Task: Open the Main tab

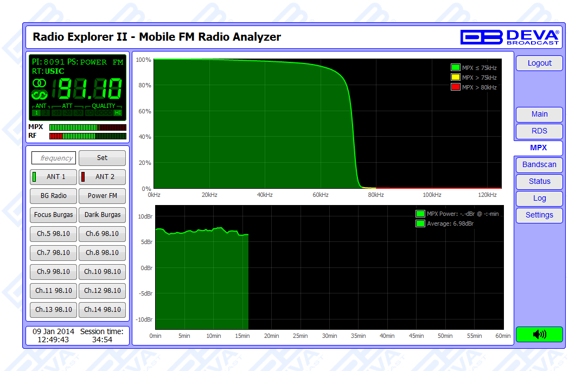Action: coord(539,114)
